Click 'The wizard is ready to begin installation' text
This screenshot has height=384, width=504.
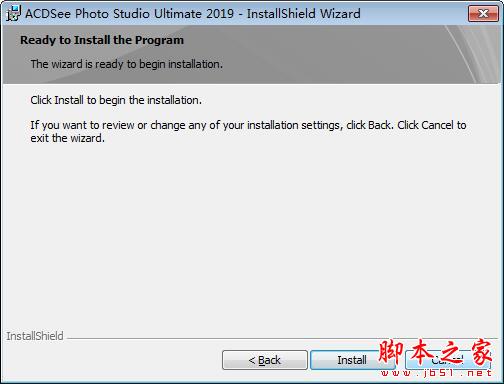127,64
